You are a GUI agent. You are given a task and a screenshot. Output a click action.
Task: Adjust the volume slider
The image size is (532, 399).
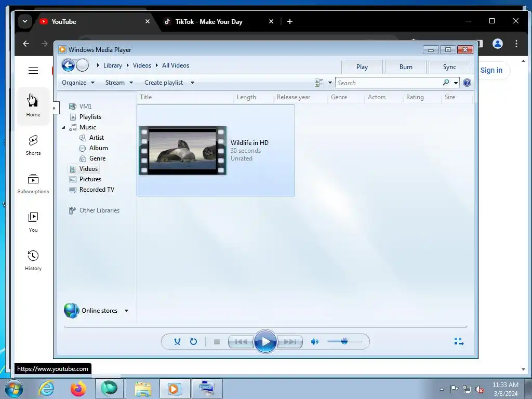[x=344, y=341]
